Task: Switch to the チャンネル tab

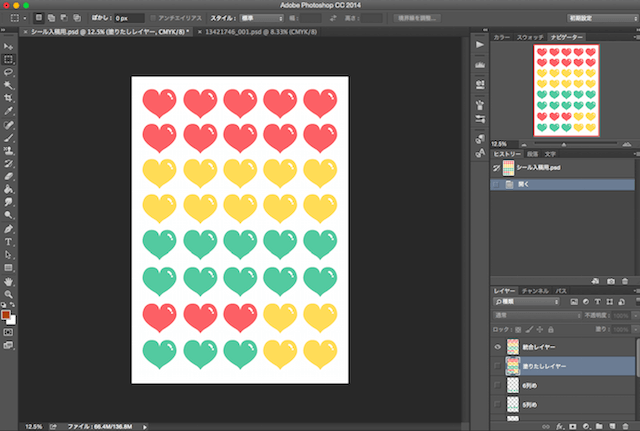Action: pyautogui.click(x=535, y=291)
